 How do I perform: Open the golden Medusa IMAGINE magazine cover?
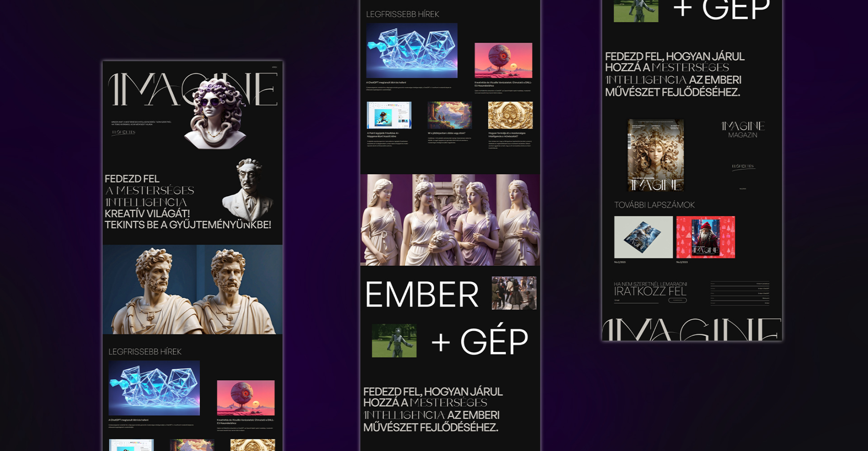[656, 155]
